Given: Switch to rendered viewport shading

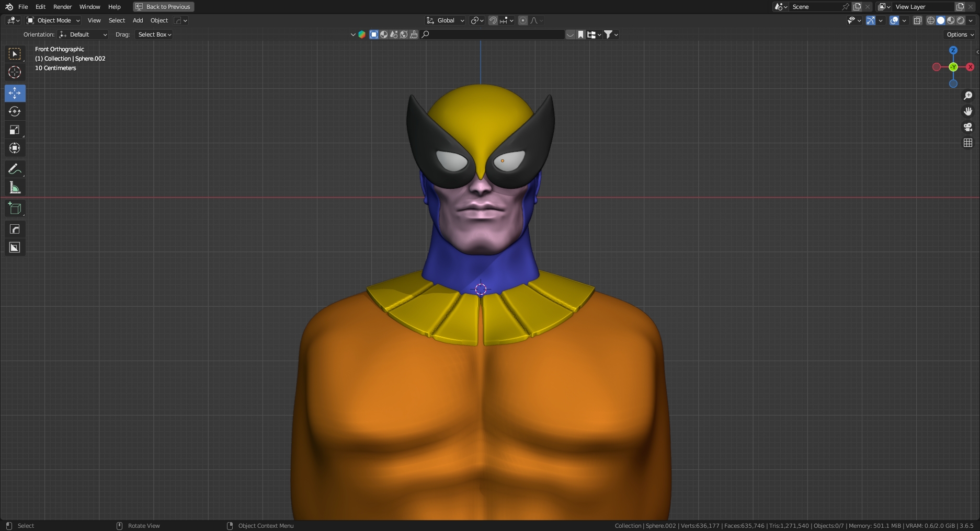Looking at the screenshot, I should [x=961, y=20].
